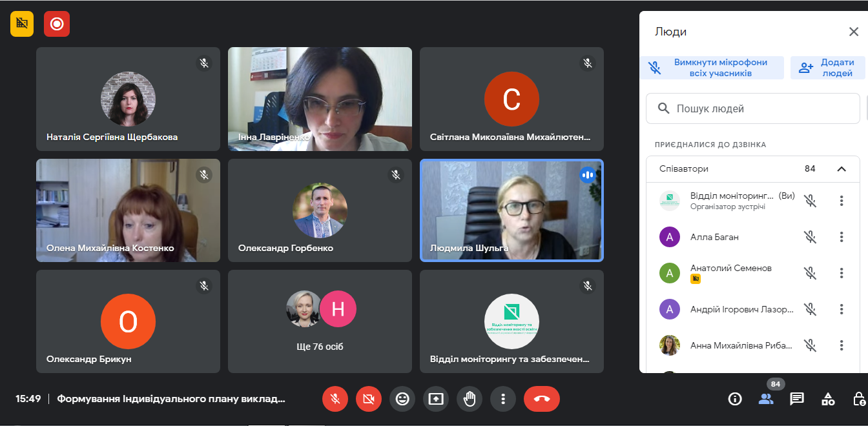Toggle the camera off button

pos(369,399)
